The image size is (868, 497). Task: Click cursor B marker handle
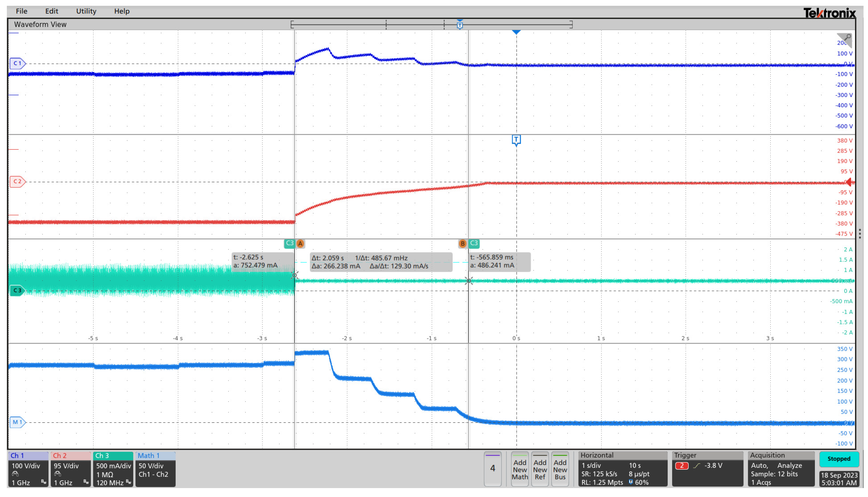pos(463,244)
